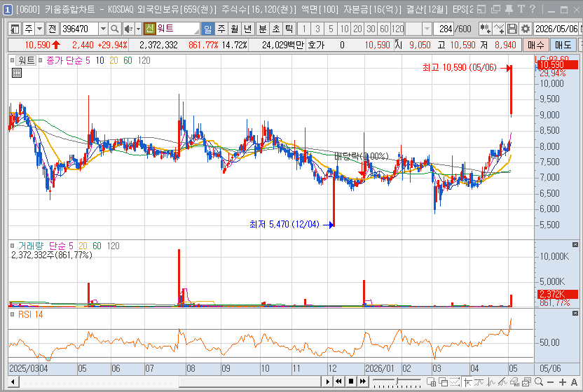Toggle price panel small square marker
The height and width of the screenshot is (392, 583).
click(x=12, y=60)
